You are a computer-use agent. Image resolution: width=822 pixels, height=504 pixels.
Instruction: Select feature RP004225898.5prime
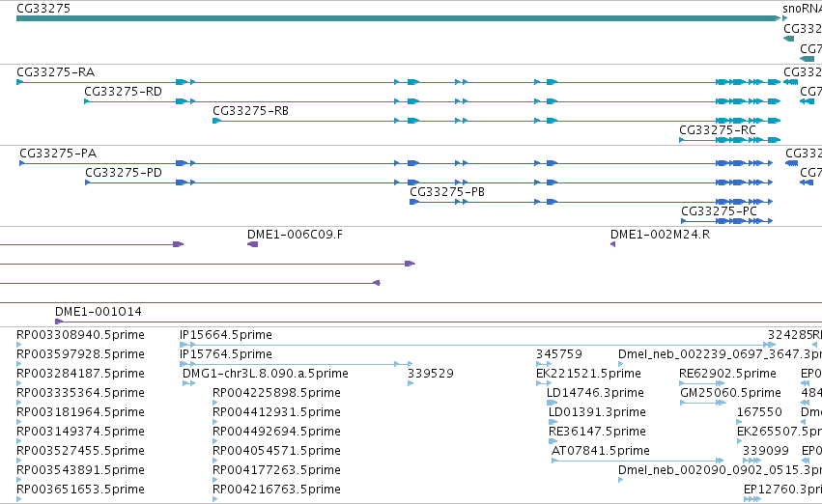(277, 393)
